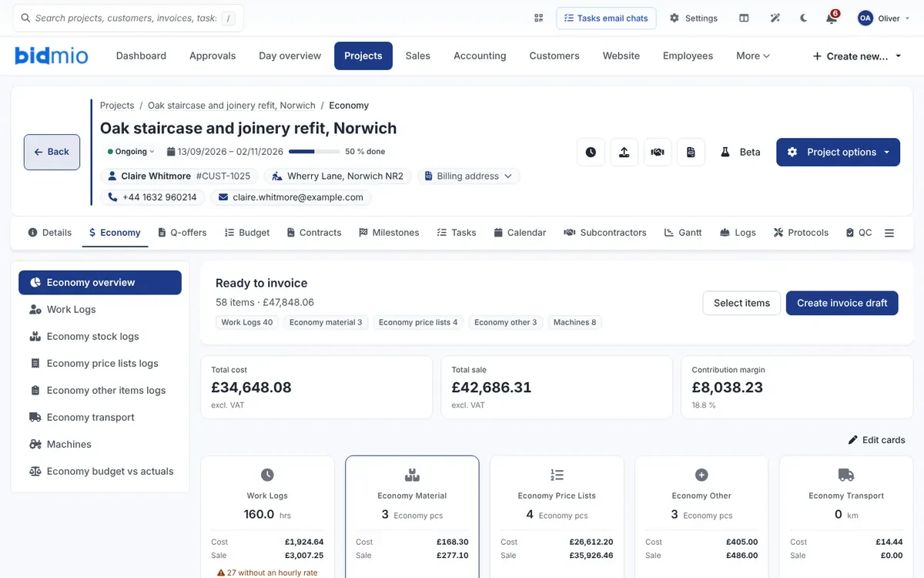924x578 pixels.
Task: Open Economy stock logs in sidebar
Action: click(x=100, y=336)
